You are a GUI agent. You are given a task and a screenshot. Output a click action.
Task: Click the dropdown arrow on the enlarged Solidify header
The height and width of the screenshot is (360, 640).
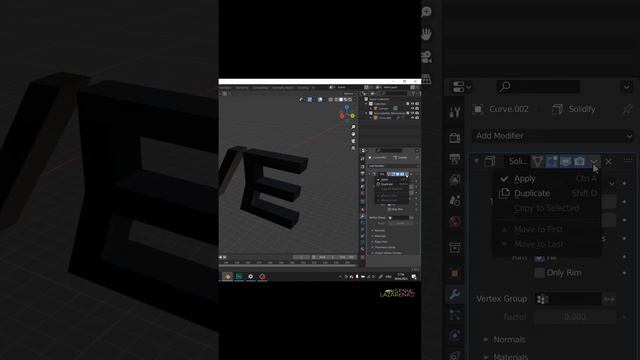coord(594,162)
